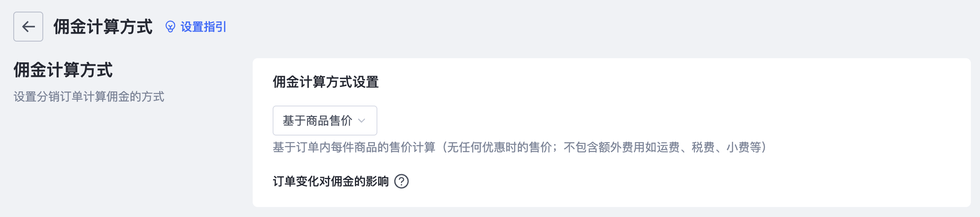Click the 基于商品售价 selected value text

318,121
